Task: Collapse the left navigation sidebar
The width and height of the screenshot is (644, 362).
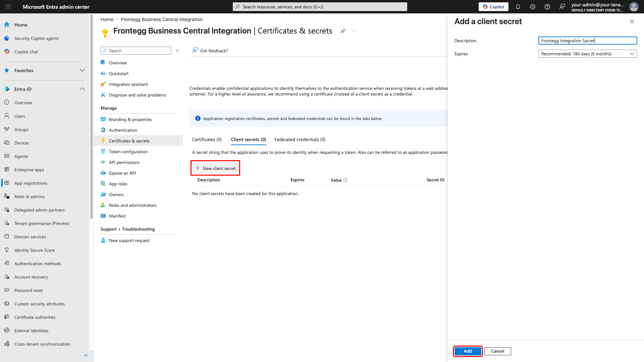Action: point(86,355)
